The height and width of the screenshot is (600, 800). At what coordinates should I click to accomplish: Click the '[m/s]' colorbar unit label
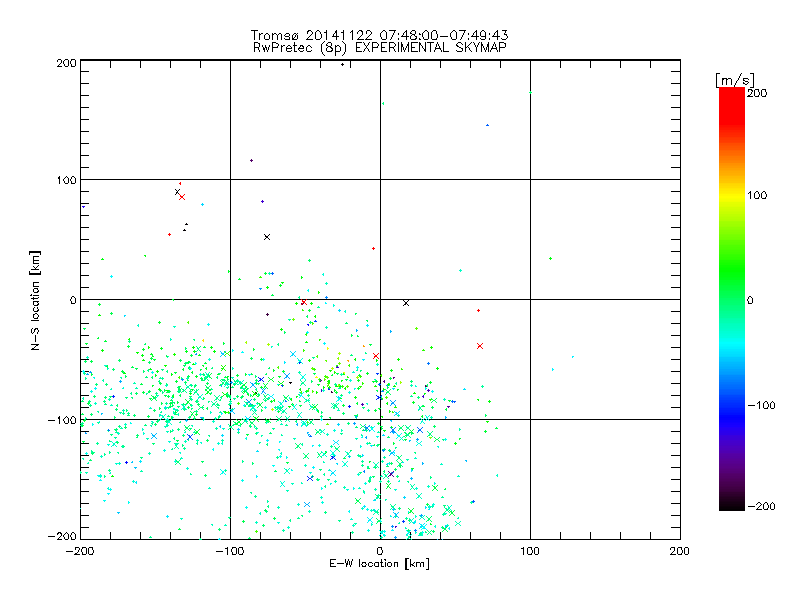pyautogui.click(x=734, y=80)
